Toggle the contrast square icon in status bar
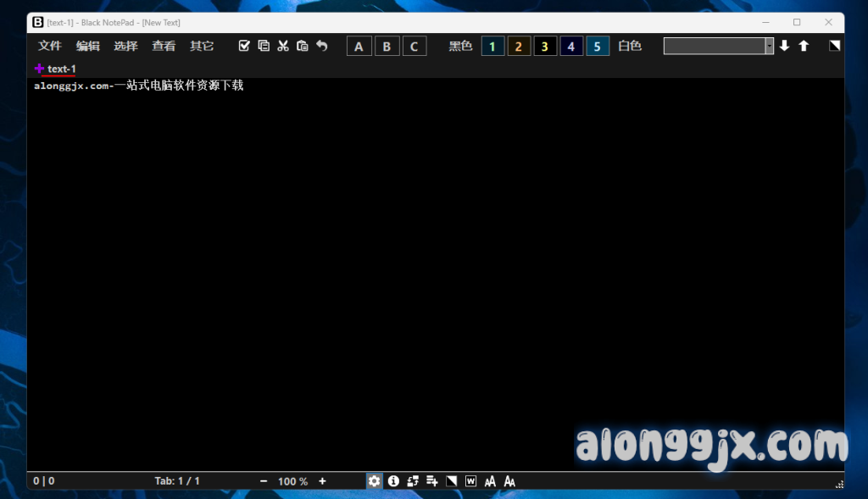This screenshot has width=868, height=499. coord(452,481)
